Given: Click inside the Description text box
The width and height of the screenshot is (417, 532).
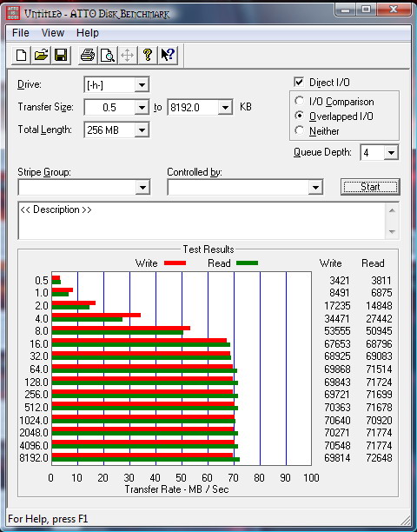Looking at the screenshot, I should point(202,221).
